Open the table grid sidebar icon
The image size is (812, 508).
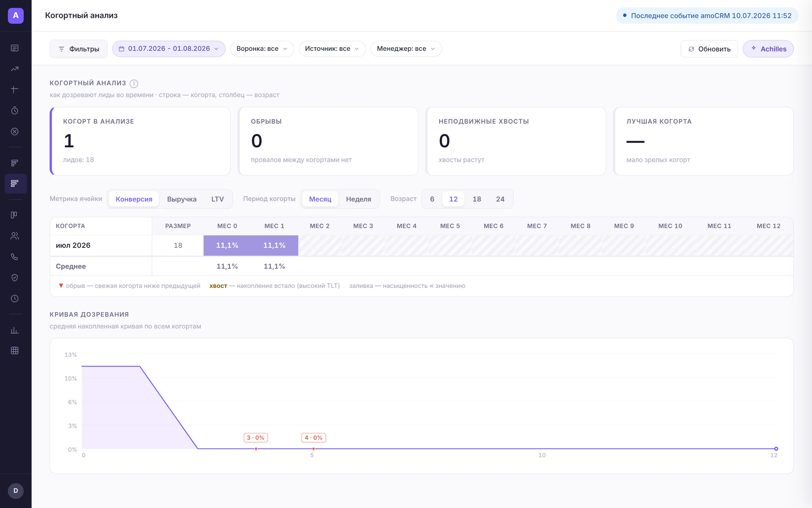(x=15, y=351)
